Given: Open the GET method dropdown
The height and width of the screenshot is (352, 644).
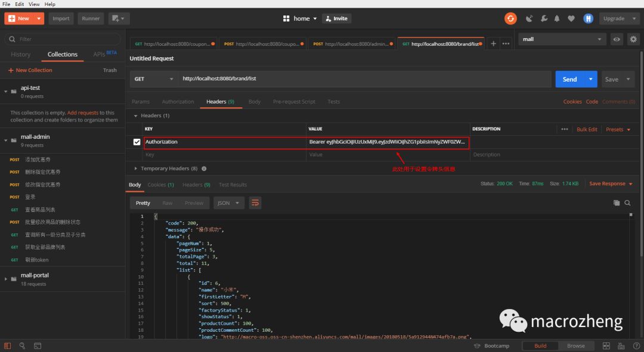Looking at the screenshot, I should pos(154,79).
